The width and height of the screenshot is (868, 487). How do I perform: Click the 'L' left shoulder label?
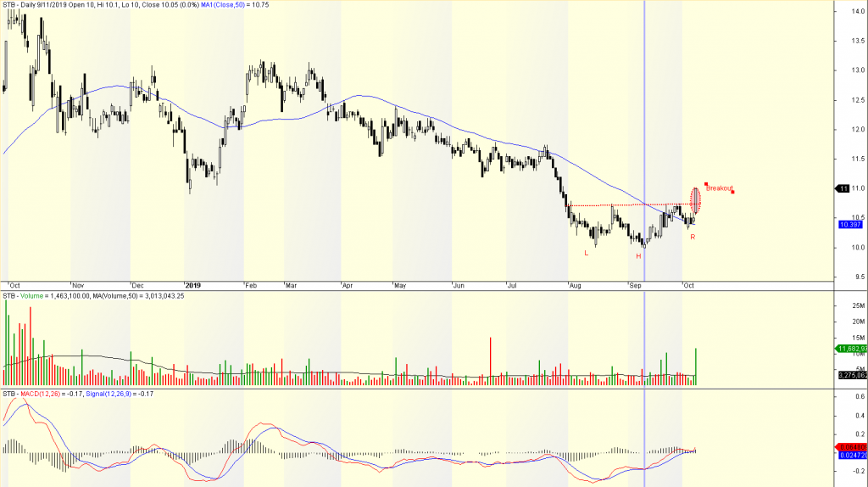click(x=585, y=253)
